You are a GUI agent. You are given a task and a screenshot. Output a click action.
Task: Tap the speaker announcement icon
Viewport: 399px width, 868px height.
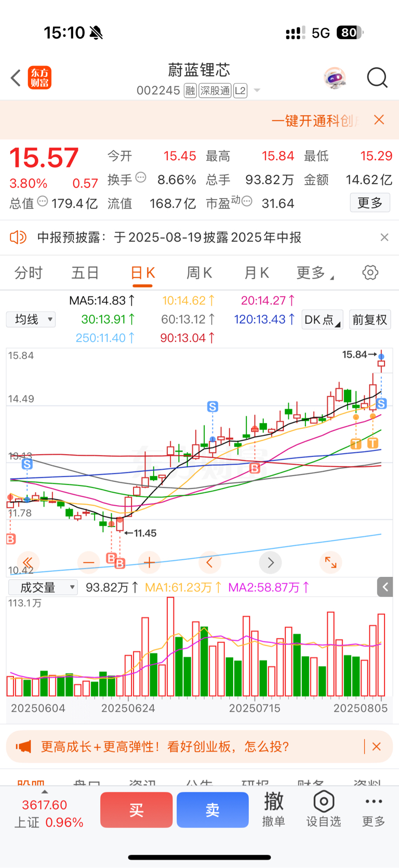(18, 238)
